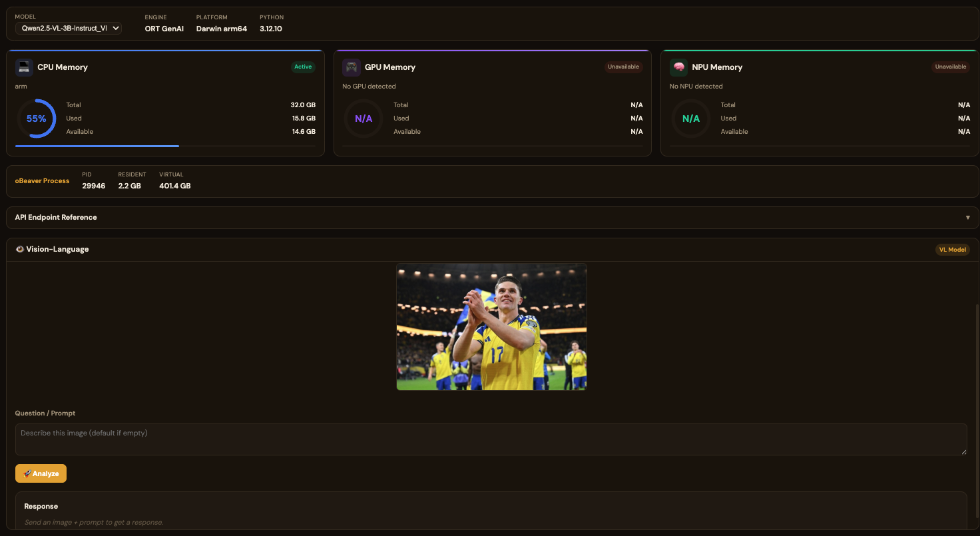980x536 pixels.
Task: Select the VL Model badge
Action: coord(952,249)
